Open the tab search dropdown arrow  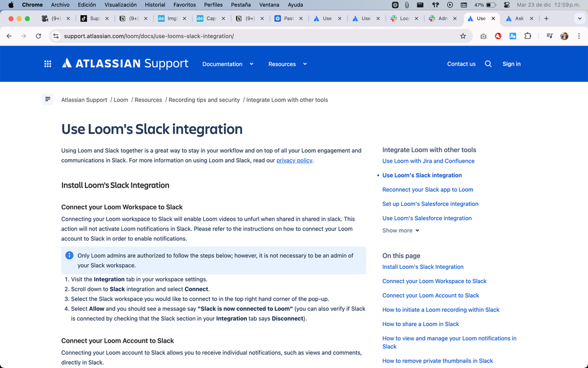point(579,18)
